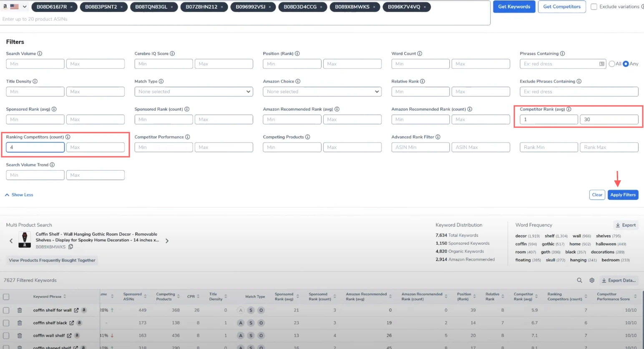Click the Search Volume Min input field
644x349 pixels.
pos(35,64)
